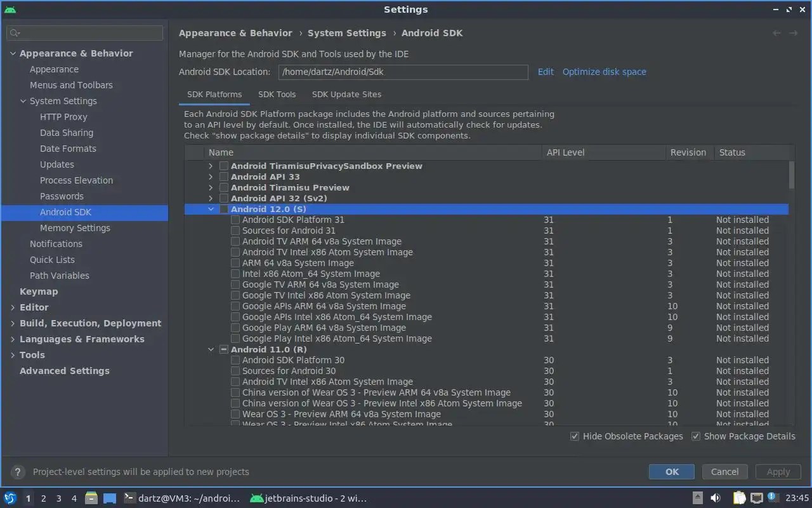The image size is (812, 508).
Task: Check Android 12.0 (S) checkbox
Action: tap(224, 209)
